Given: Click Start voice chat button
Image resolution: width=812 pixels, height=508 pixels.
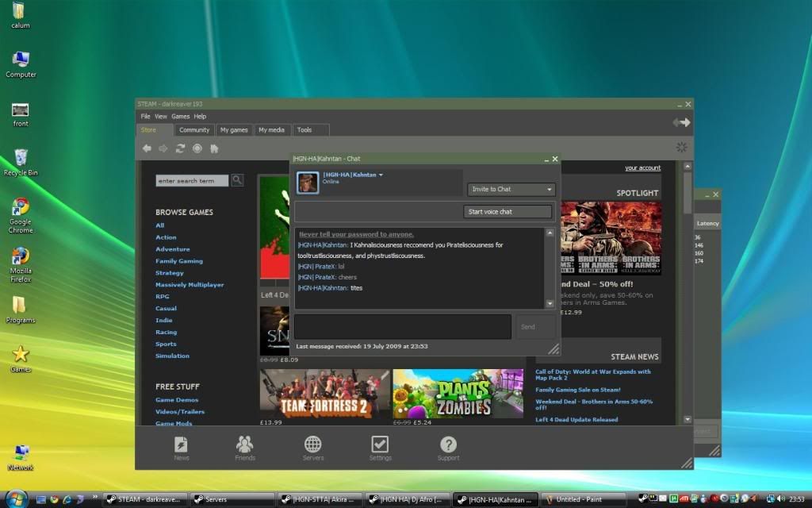Looking at the screenshot, I should tap(507, 211).
